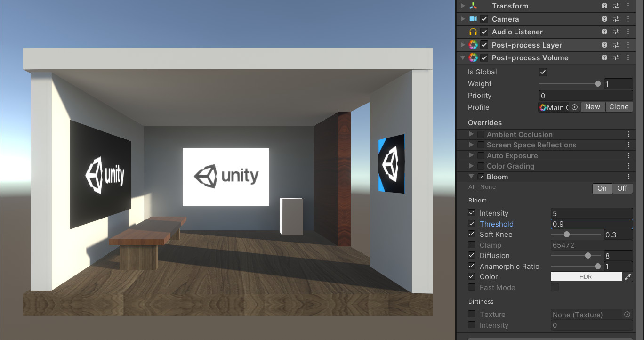644x340 pixels.
Task: Open help for Post-process Volume
Action: click(x=604, y=58)
